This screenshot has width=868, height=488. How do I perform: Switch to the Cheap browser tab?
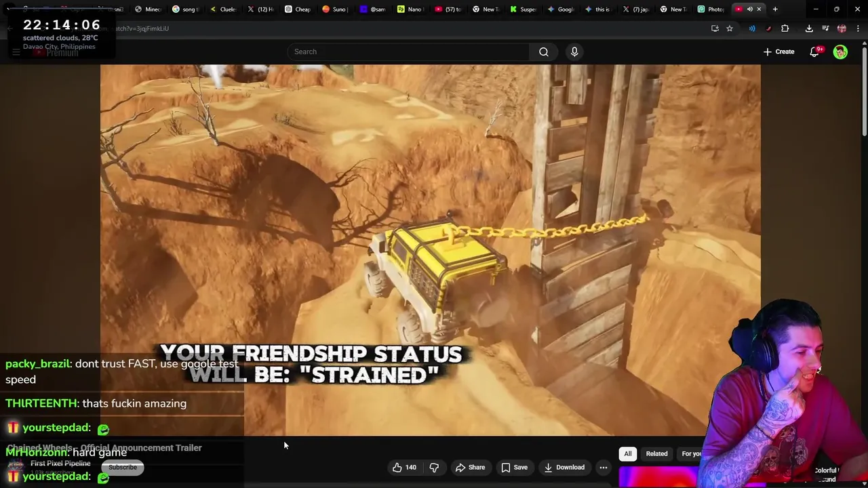point(298,9)
